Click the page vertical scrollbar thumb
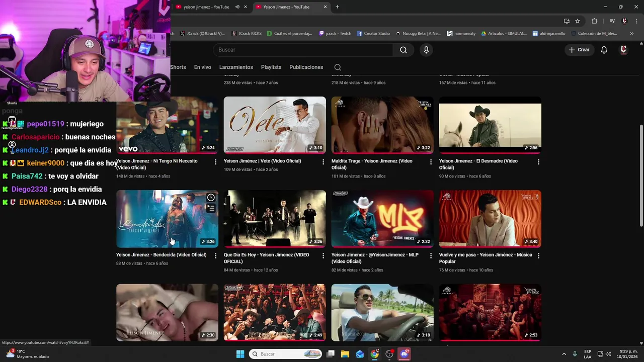 click(641, 175)
